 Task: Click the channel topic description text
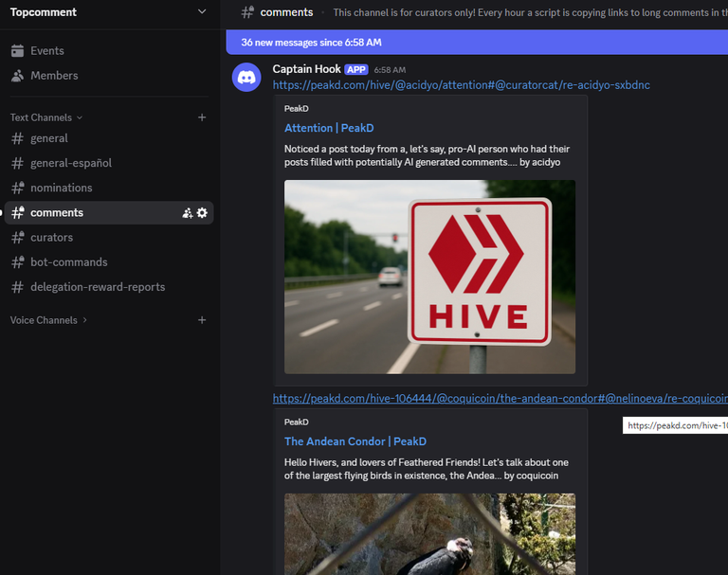point(530,12)
